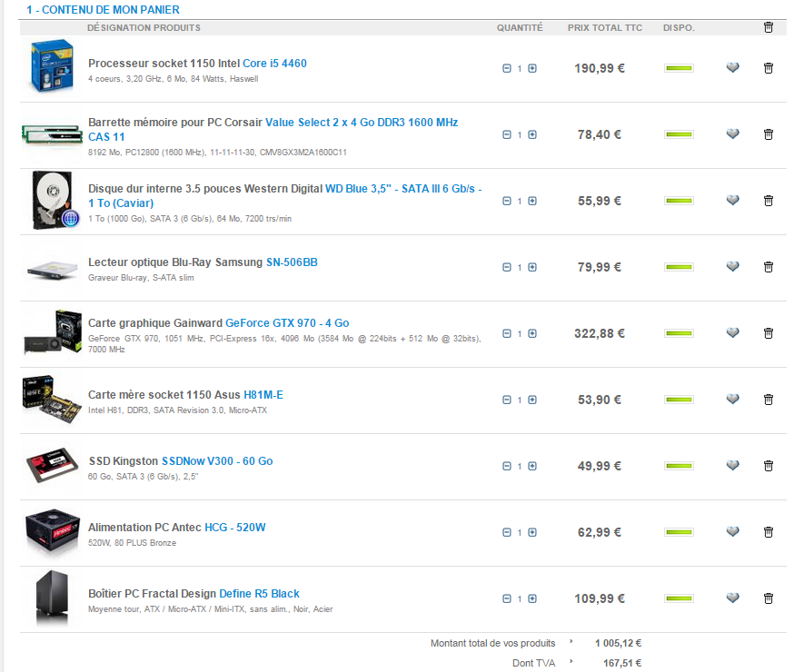The image size is (794, 672).
Task: Decrease quantity of WD Blue drive
Action: tap(507, 201)
